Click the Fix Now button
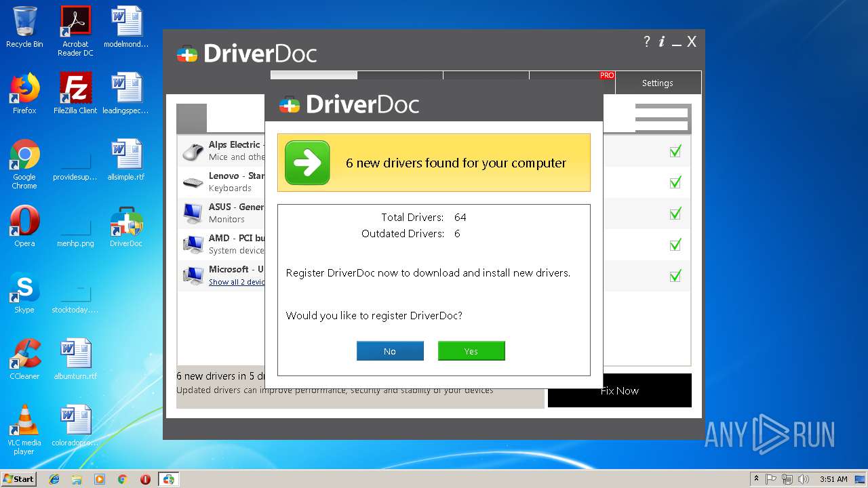Screen dimensions: 868x488 (x=620, y=390)
